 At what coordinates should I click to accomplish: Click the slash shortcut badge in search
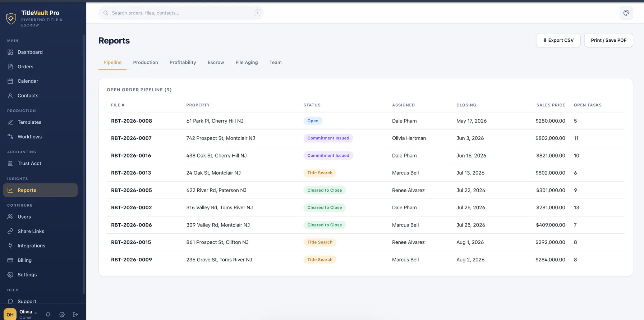point(257,13)
